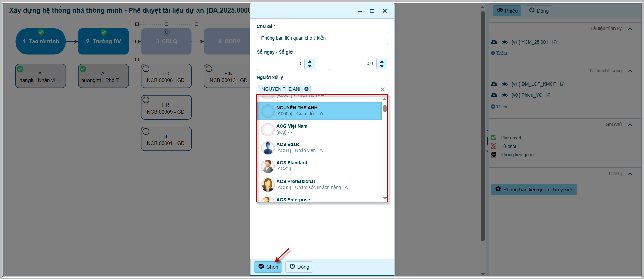The image size is (644, 279).
Task: Tick the Phê duyệt checkbox
Action: click(x=494, y=138)
